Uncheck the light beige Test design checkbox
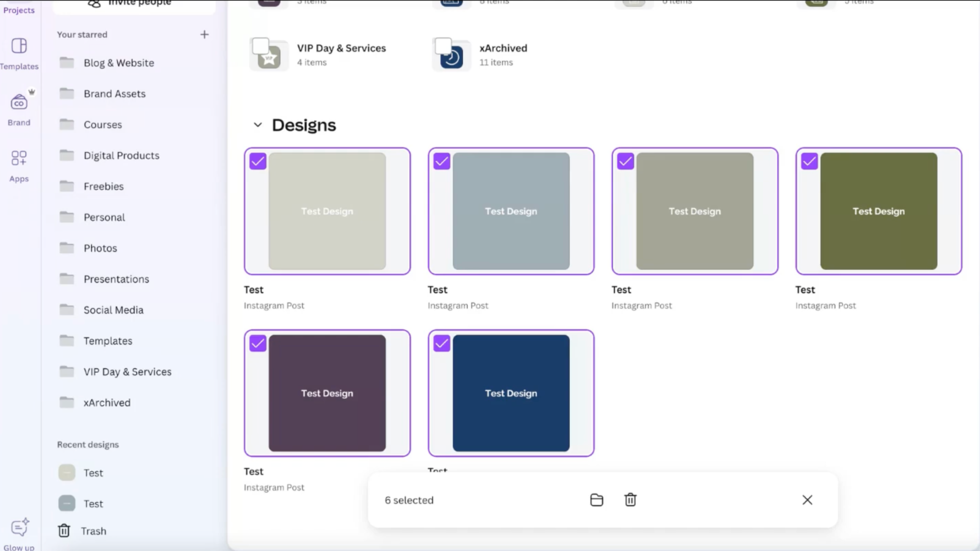The width and height of the screenshot is (980, 551). (x=258, y=161)
